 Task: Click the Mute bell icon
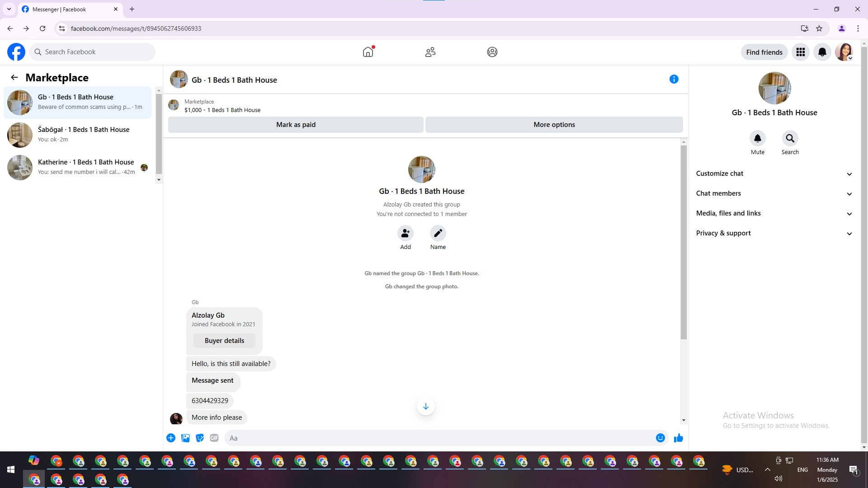tap(758, 138)
